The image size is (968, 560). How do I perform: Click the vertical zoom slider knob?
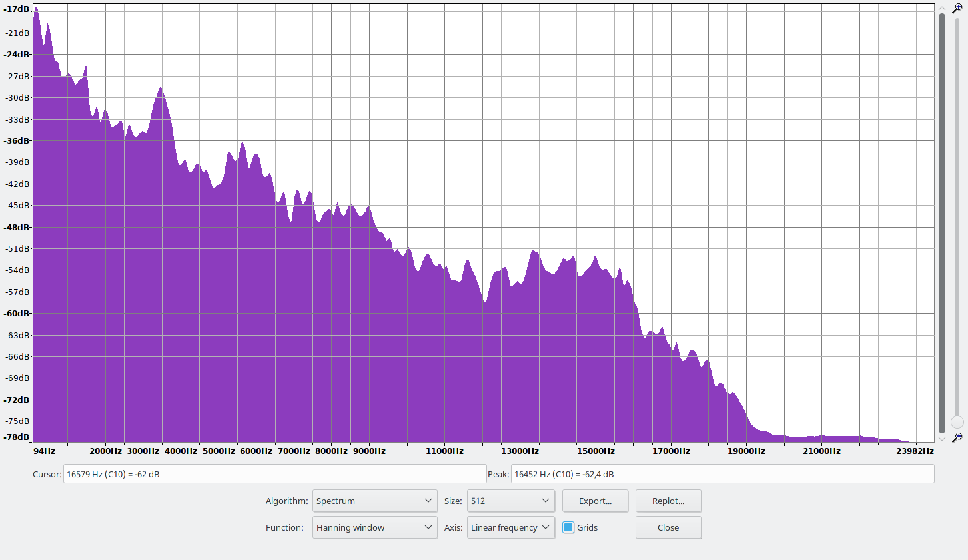pyautogui.click(x=957, y=422)
